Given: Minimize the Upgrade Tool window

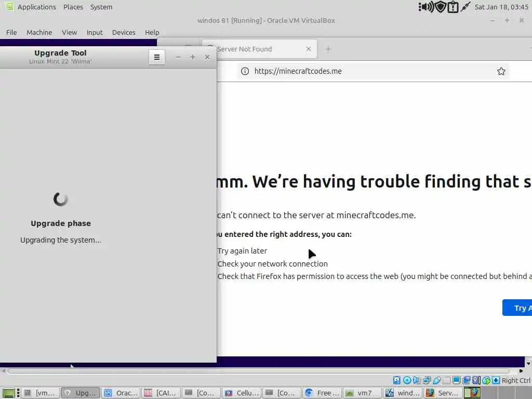Looking at the screenshot, I should (178, 57).
